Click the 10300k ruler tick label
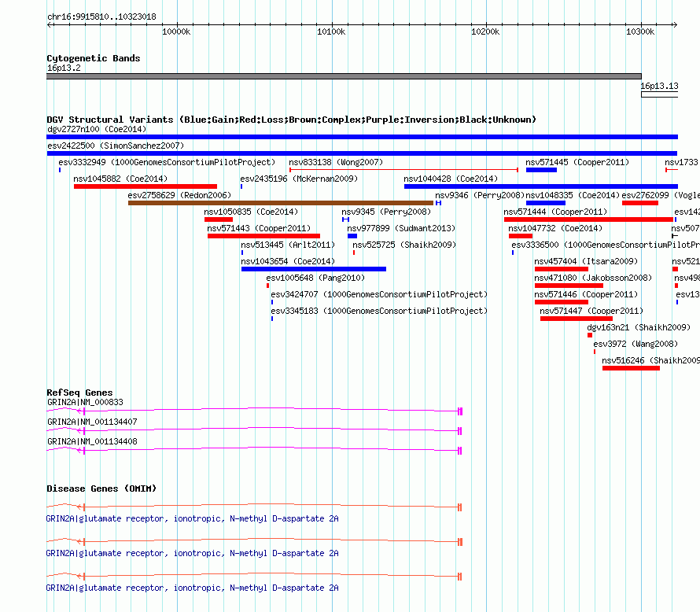 coord(641,31)
